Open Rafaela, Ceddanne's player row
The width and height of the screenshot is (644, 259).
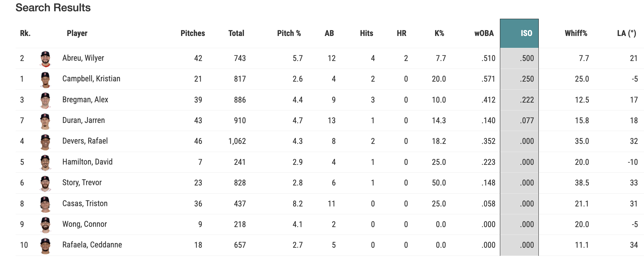click(x=92, y=245)
